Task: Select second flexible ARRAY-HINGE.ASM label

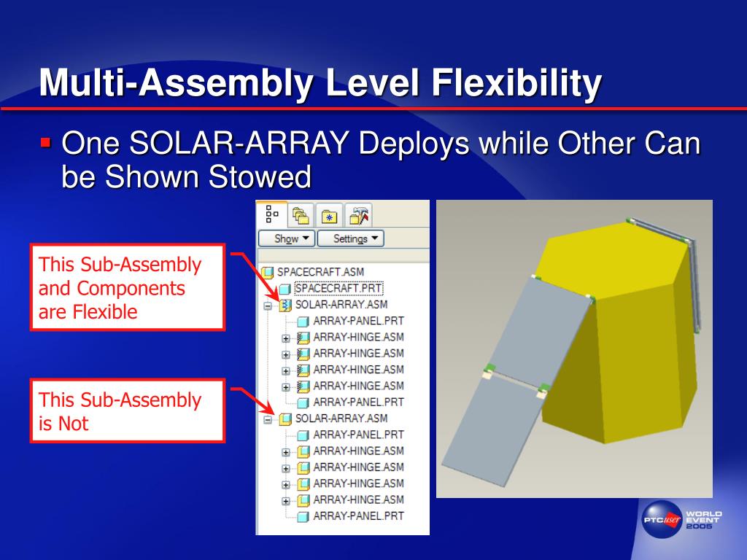Action: 358,354
